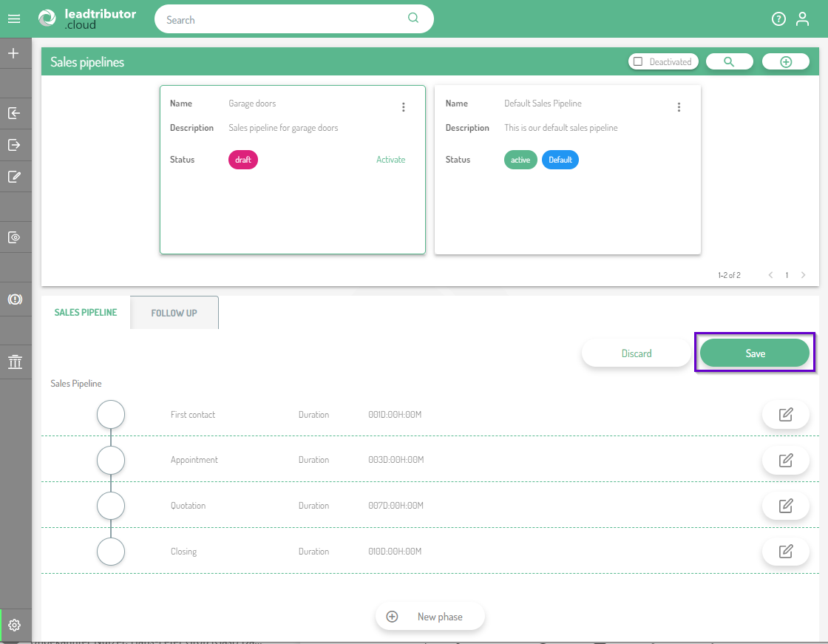This screenshot has height=644, width=828.
Task: Select the Sales Pipeline tab
Action: (x=86, y=313)
